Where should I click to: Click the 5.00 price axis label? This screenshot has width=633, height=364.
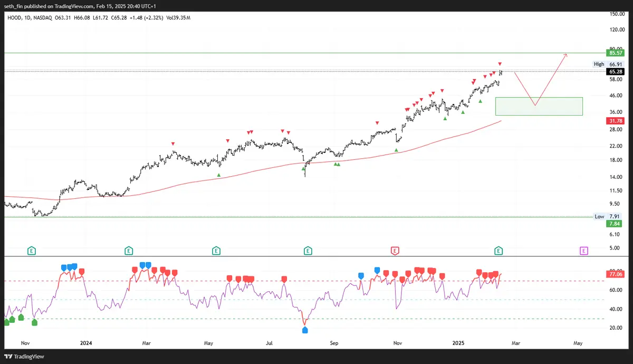click(x=615, y=247)
